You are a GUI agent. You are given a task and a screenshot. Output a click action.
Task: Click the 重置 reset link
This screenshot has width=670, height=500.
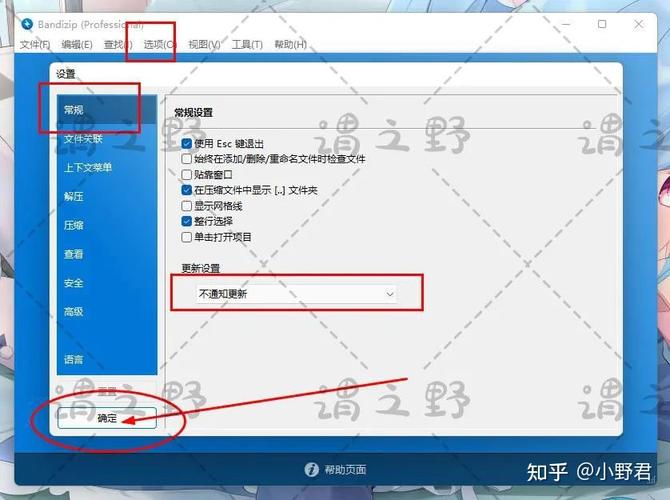[x=107, y=391]
